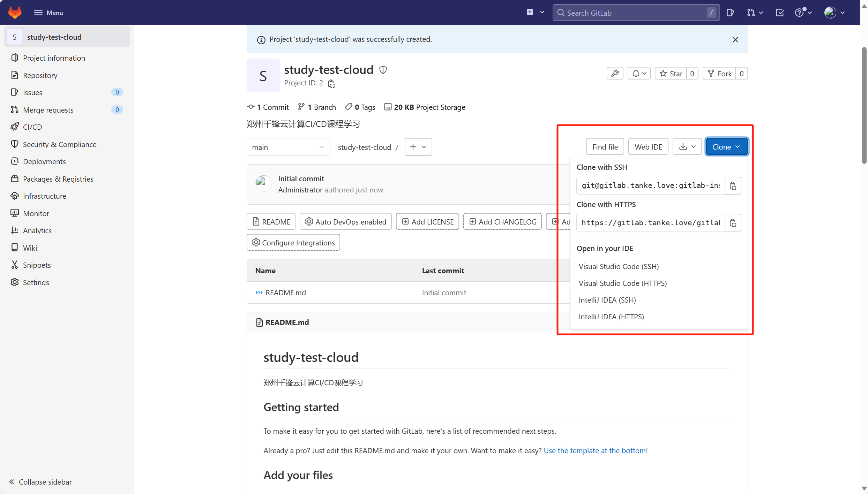The height and width of the screenshot is (494, 868).
Task: Open the notification bell dropdown
Action: coord(639,74)
